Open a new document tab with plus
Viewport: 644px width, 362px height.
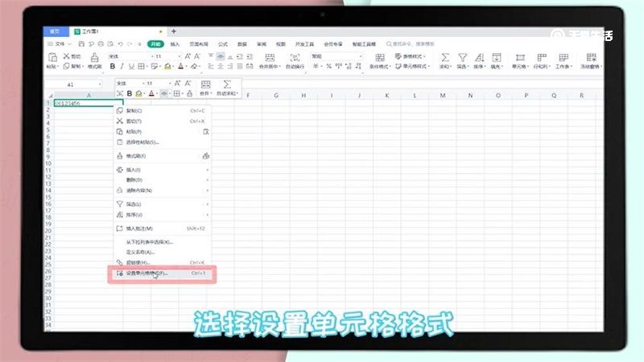(x=174, y=31)
